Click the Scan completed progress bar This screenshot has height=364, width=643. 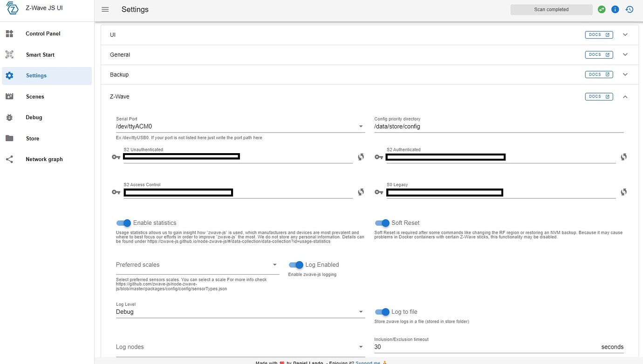coord(551,9)
